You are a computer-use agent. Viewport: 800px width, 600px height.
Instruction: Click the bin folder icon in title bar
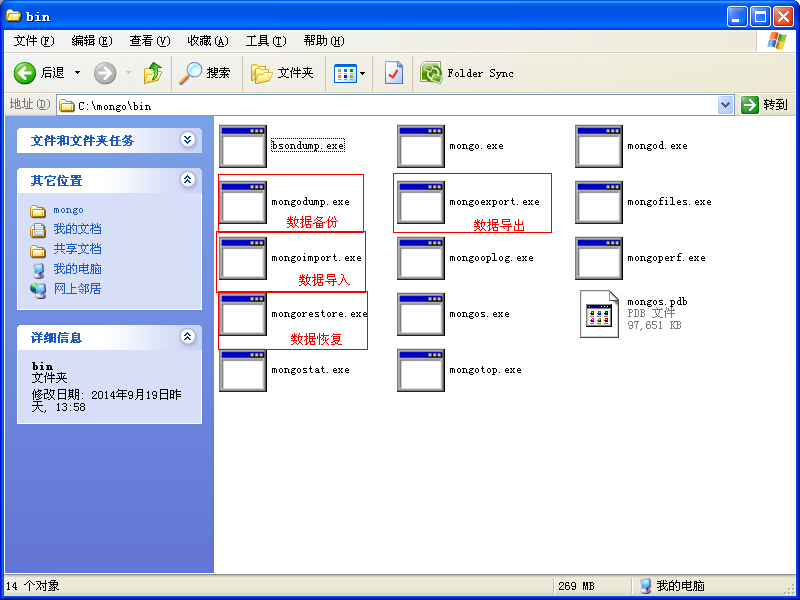13,16
